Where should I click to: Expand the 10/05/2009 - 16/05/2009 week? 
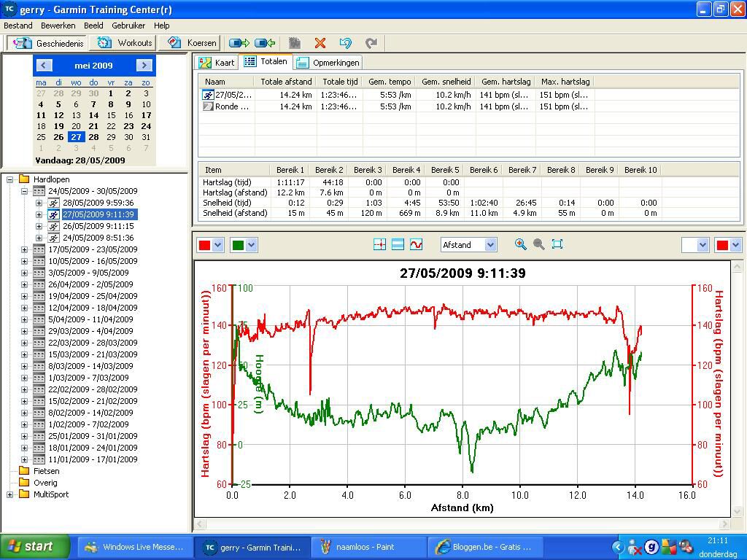point(24,262)
